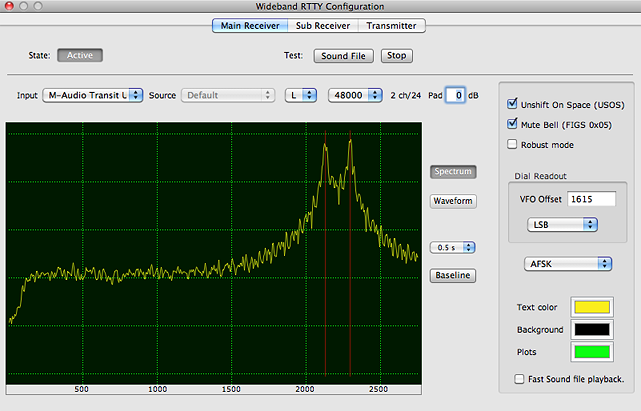Click the Baseline button
This screenshot has height=411, width=641.
pos(453,275)
